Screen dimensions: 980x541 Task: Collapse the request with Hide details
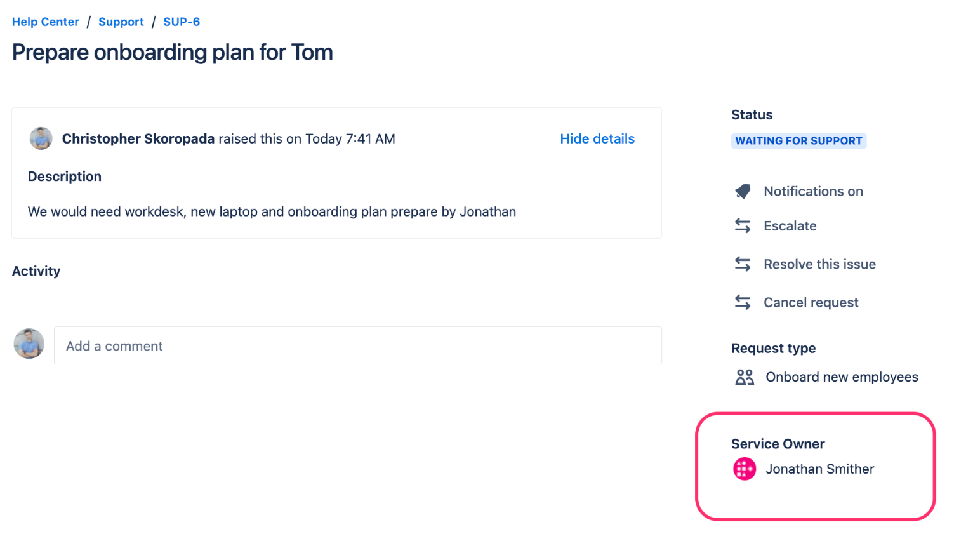click(597, 138)
